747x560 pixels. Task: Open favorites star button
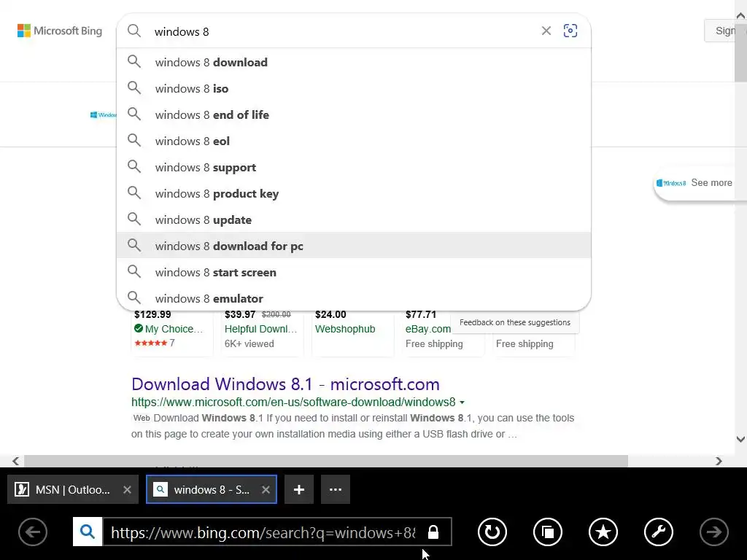(603, 532)
